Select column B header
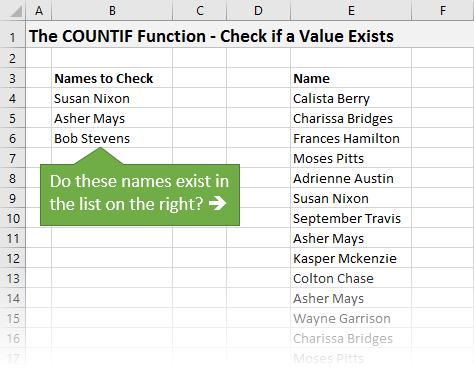The height and width of the screenshot is (370, 474). 112,10
